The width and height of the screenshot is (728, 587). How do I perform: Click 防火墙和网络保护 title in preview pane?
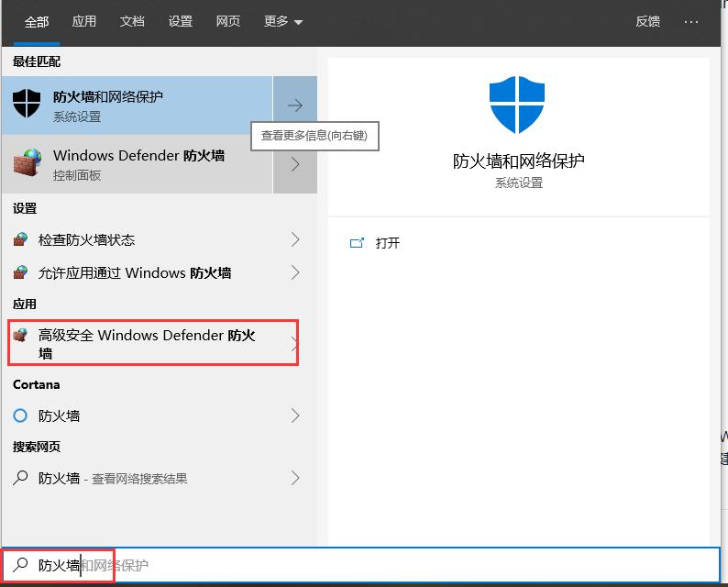(x=519, y=161)
